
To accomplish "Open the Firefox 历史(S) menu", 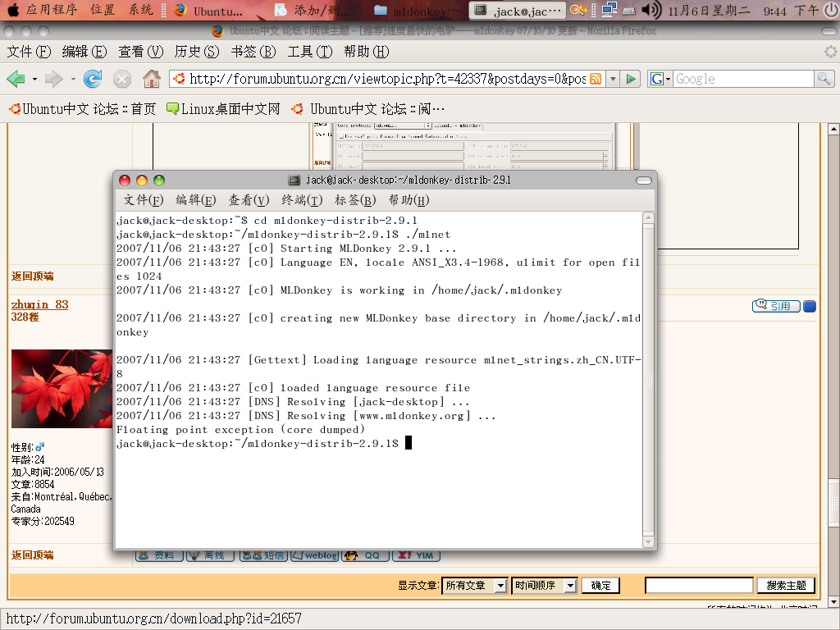I will 197,52.
